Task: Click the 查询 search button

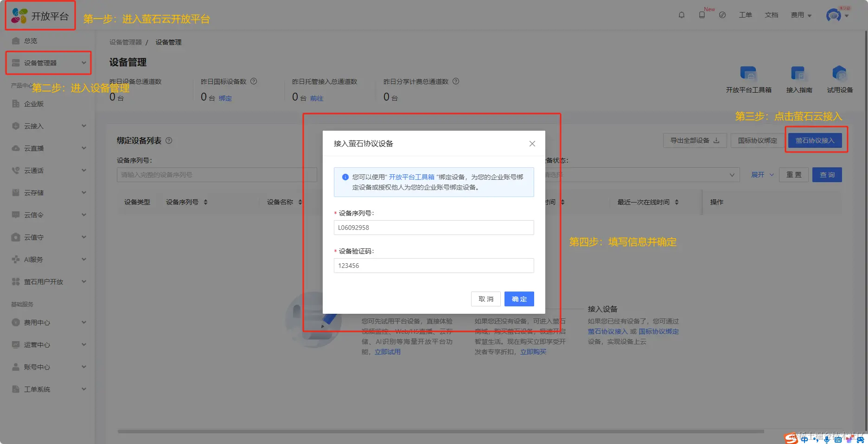Action: pos(827,175)
